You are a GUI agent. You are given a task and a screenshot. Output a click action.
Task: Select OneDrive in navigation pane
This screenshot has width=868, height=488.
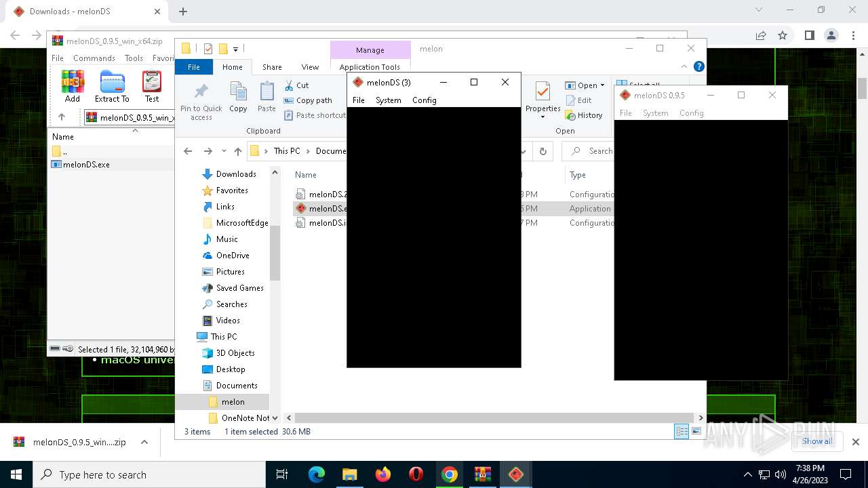click(233, 256)
